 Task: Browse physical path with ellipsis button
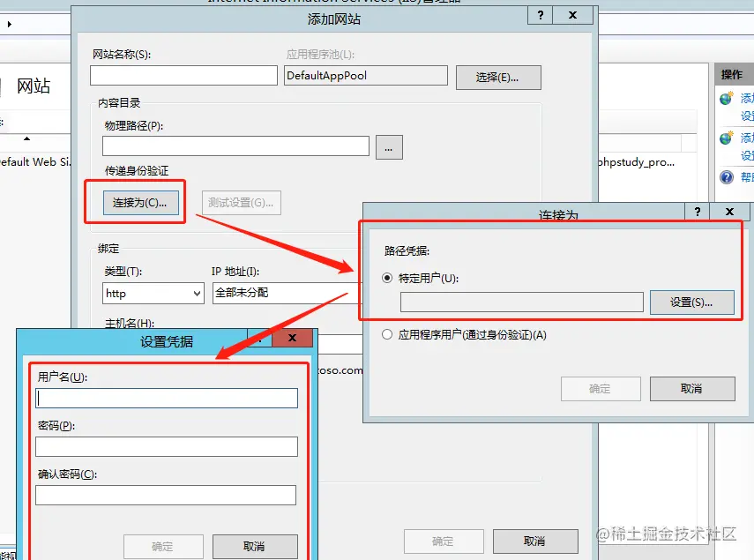tap(389, 147)
